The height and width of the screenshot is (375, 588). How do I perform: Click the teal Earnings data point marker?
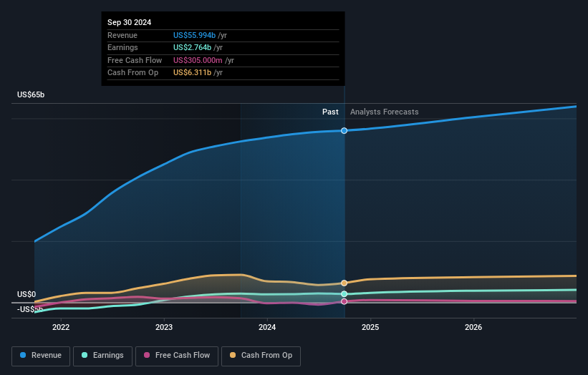tap(344, 293)
